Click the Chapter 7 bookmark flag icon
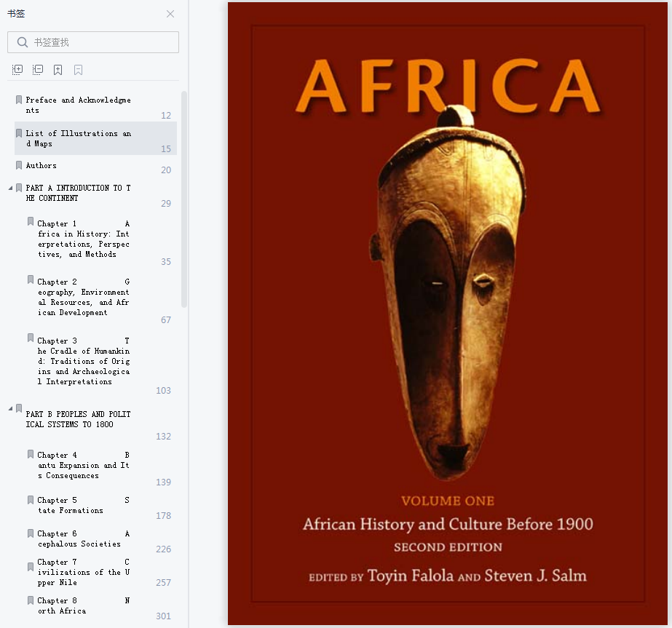The width and height of the screenshot is (672, 628). point(31,567)
